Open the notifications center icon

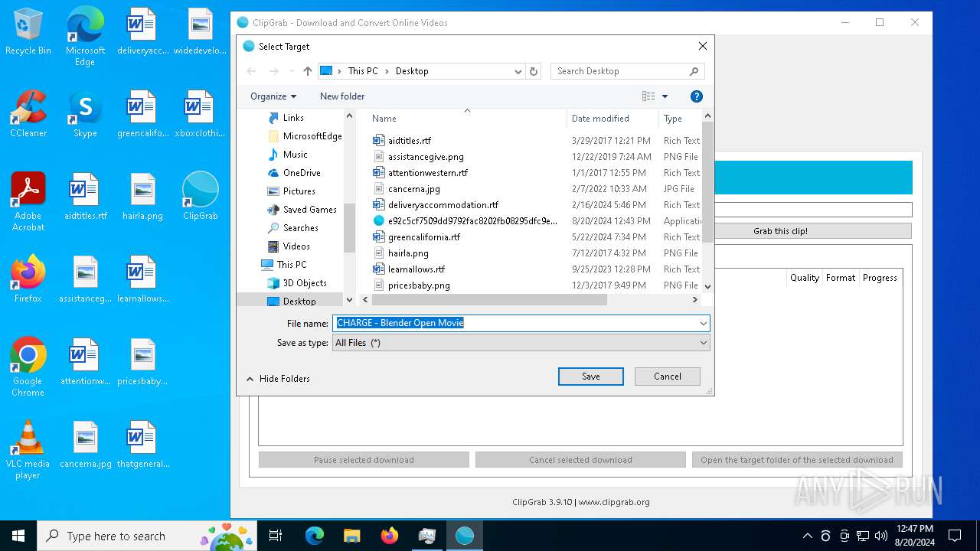tap(955, 536)
